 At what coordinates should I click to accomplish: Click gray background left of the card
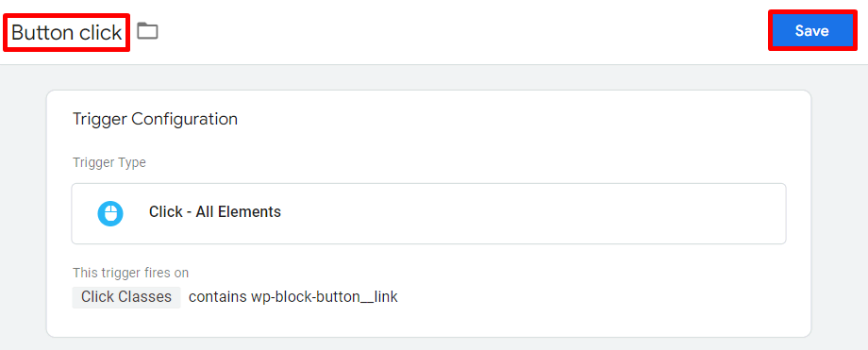pyautogui.click(x=23, y=210)
